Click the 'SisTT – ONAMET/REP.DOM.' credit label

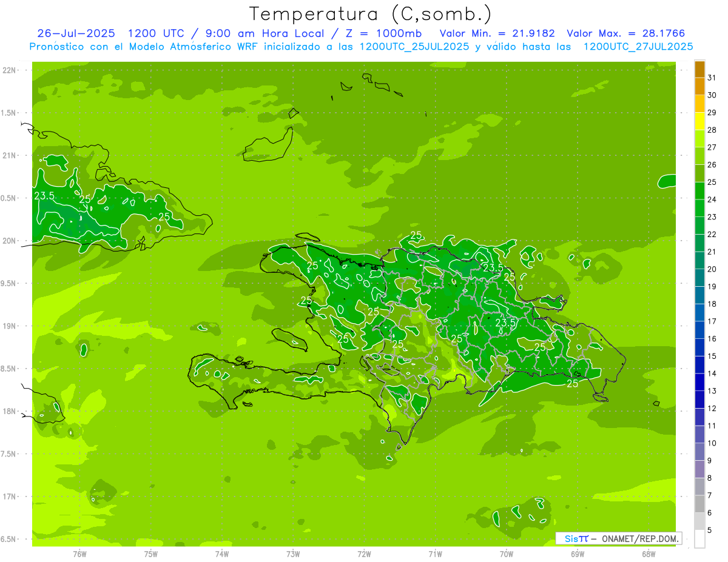tap(619, 538)
